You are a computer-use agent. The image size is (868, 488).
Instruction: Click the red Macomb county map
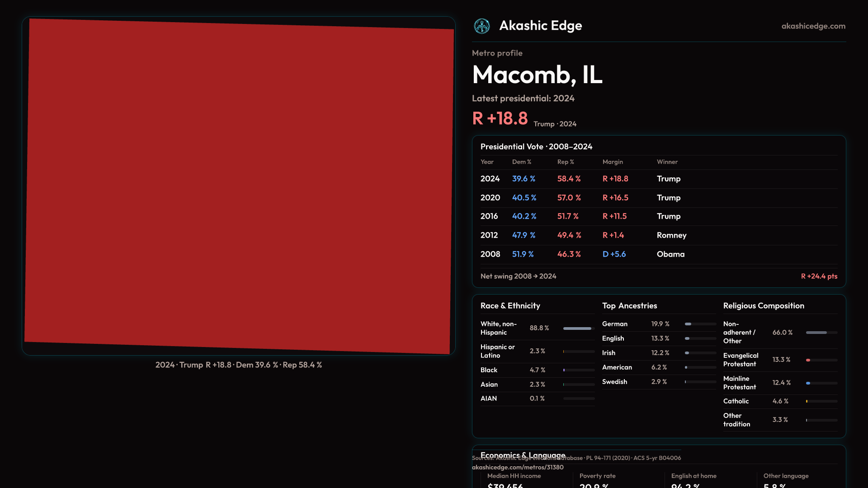pos(239,186)
